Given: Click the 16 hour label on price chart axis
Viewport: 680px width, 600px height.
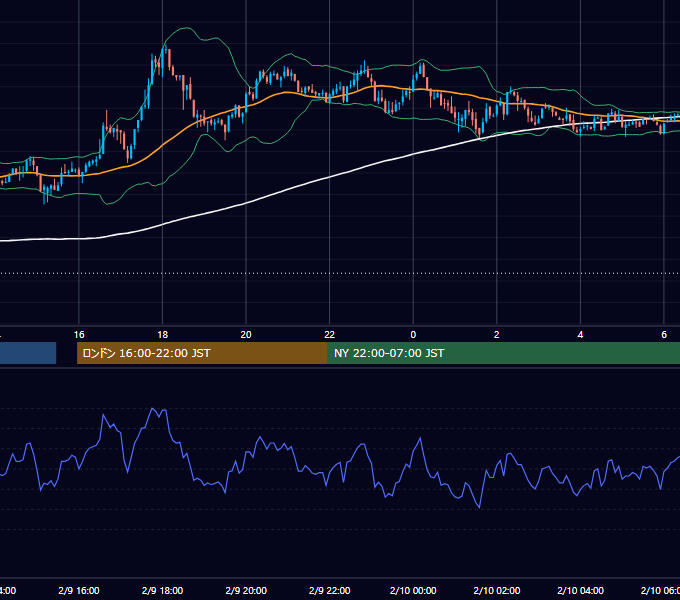Looking at the screenshot, I should coord(79,335).
